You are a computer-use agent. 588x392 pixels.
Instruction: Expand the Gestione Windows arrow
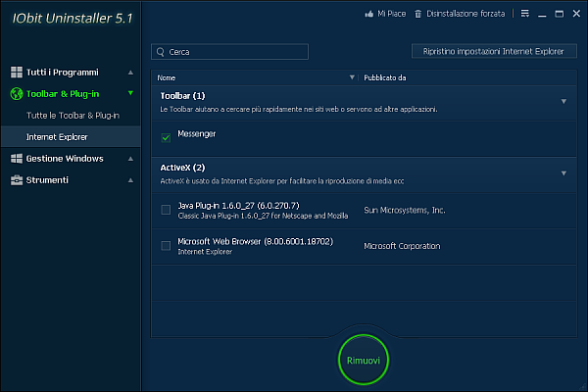(130, 159)
